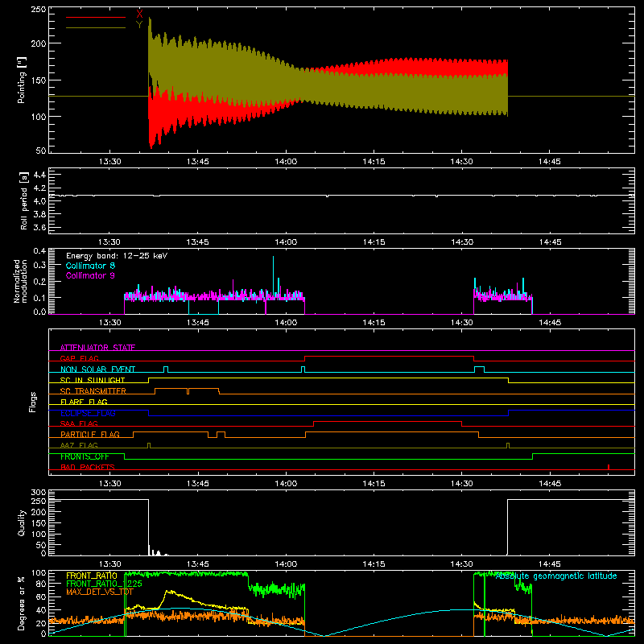Image resolution: width=644 pixels, height=644 pixels.
Task: Select the BAD_PACKETS flag label
Action: (88, 467)
